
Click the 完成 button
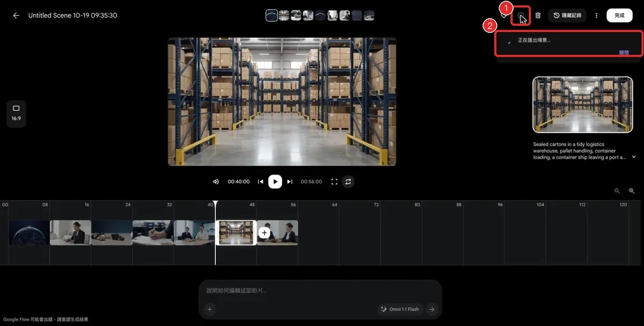[619, 16]
